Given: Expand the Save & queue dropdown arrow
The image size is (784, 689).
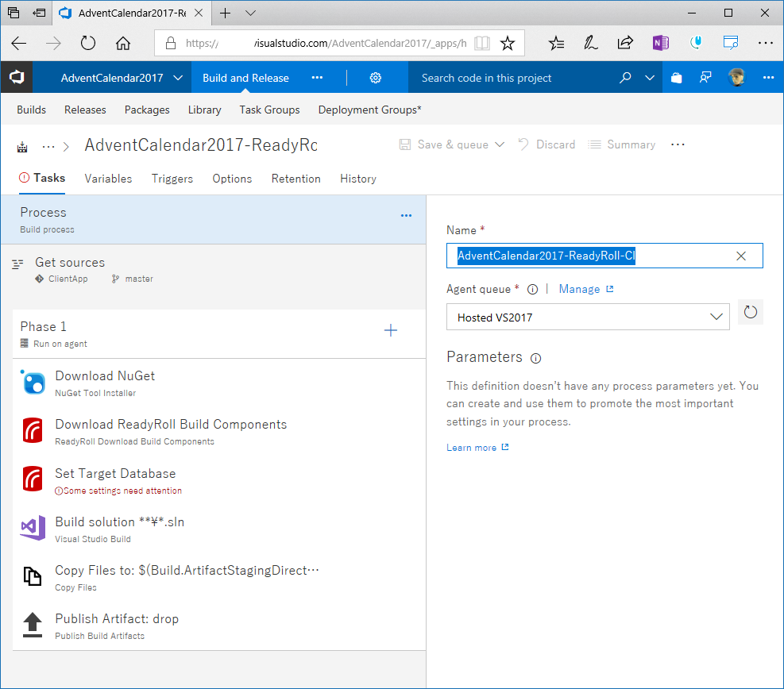Looking at the screenshot, I should coord(500,145).
